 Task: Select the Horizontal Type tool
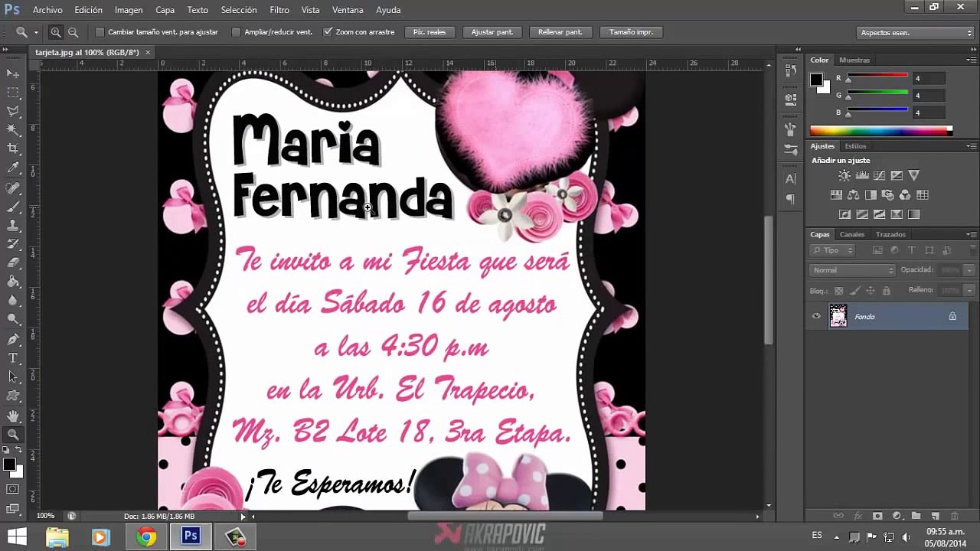13,358
